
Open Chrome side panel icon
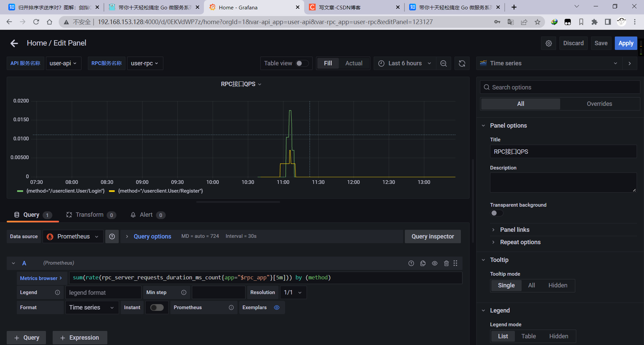tap(608, 22)
